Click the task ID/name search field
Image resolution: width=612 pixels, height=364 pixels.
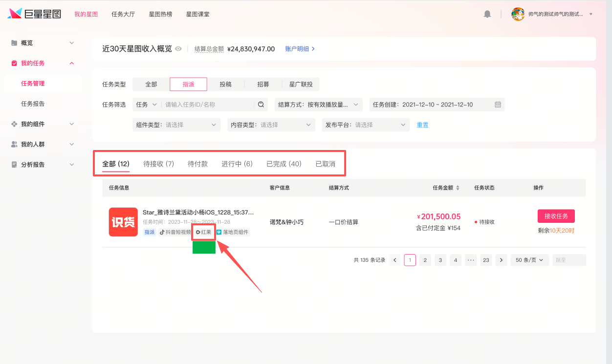tap(208, 105)
